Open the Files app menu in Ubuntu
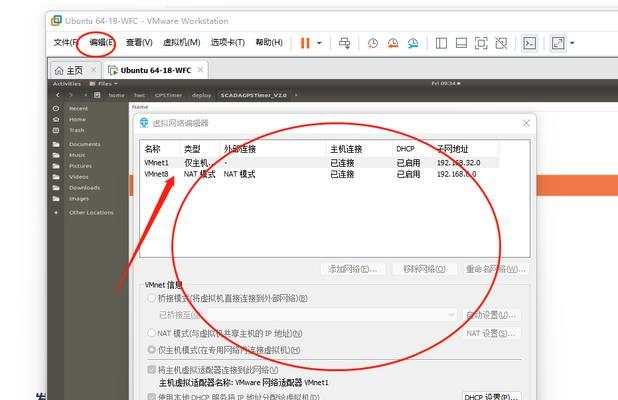 103,84
